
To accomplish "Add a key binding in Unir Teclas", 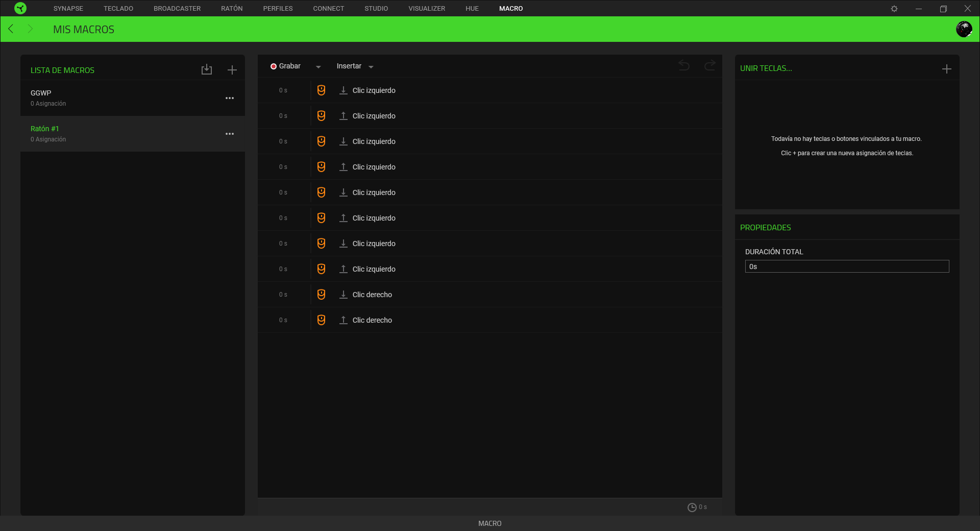I will coord(947,69).
